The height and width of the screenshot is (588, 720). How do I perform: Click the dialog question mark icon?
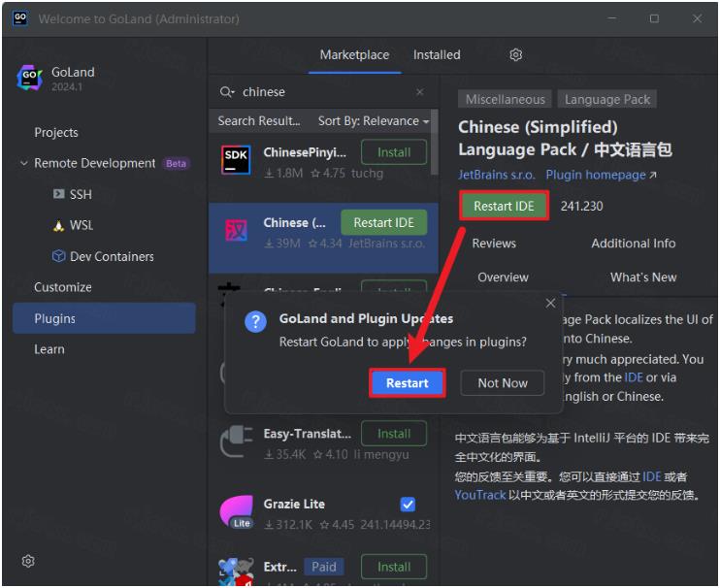256,321
